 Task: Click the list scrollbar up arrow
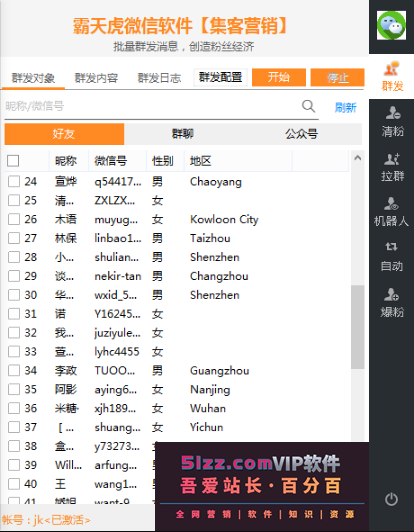click(357, 158)
